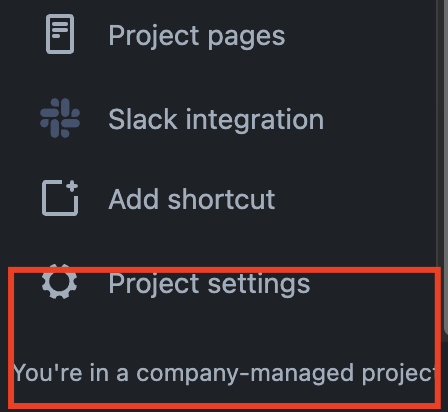Image resolution: width=448 pixels, height=412 pixels.
Task: Click the plus sign on shortcut icon
Action: click(72, 186)
